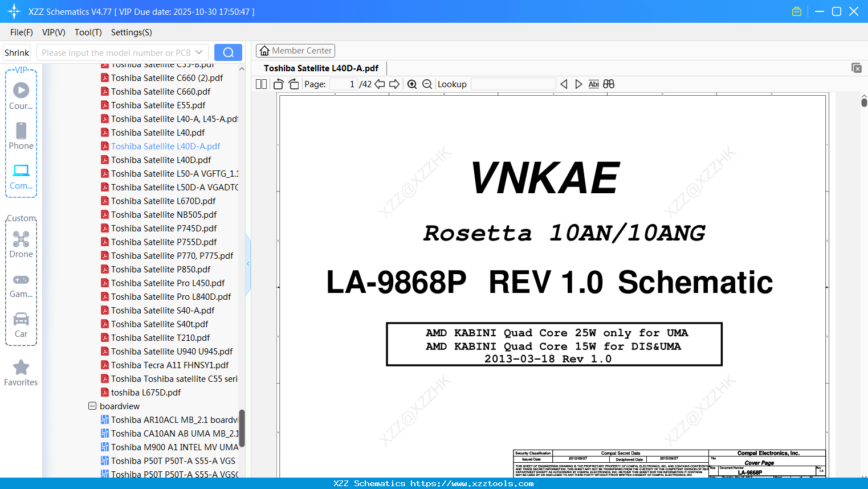Toggle the Abi whole-word match option

point(593,84)
